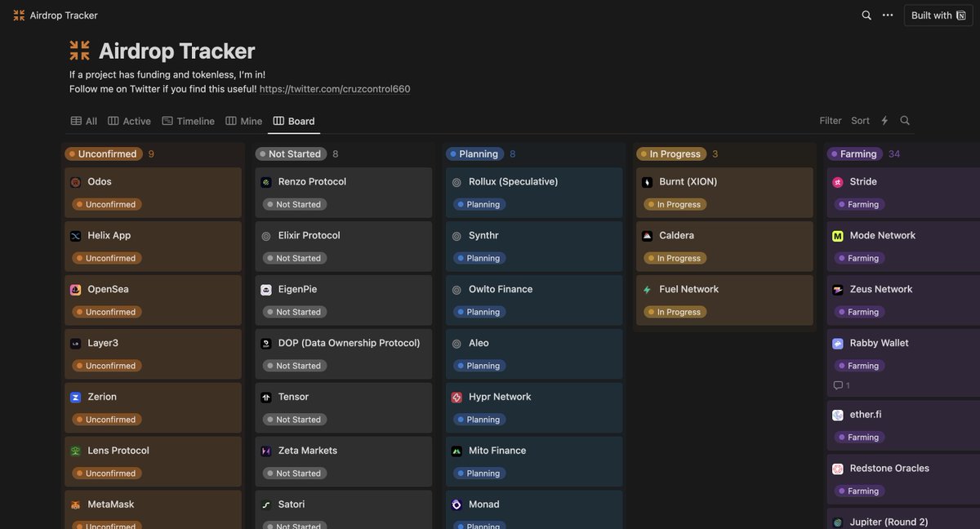This screenshot has width=980, height=529.
Task: Click the Zeta Markets card icon
Action: click(x=266, y=451)
